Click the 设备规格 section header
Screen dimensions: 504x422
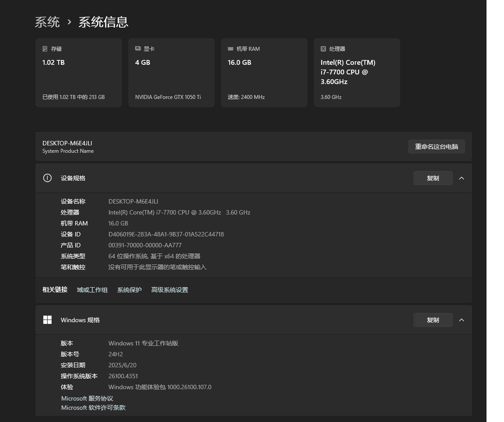click(x=254, y=178)
